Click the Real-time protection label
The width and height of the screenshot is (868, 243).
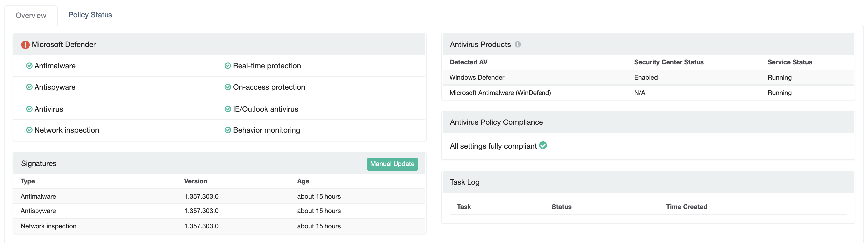pyautogui.click(x=267, y=66)
